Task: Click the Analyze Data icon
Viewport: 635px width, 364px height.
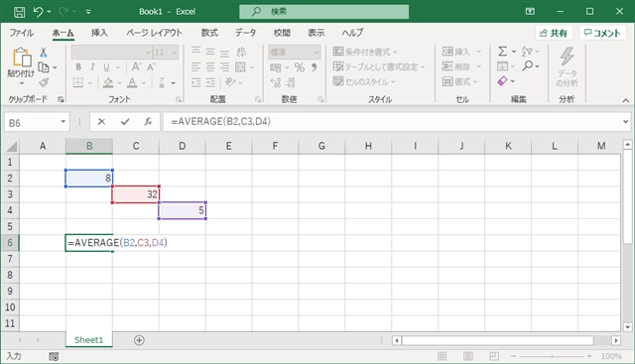Action: [x=567, y=66]
